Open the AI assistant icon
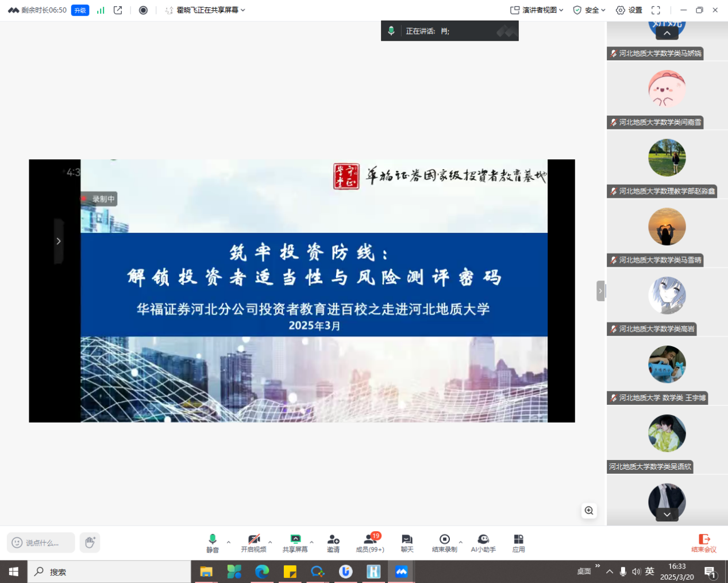 point(483,542)
